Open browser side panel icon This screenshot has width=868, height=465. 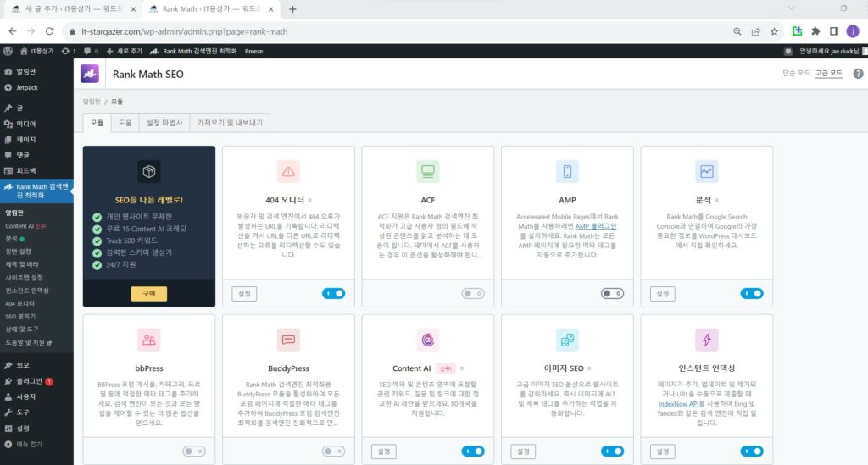[x=834, y=31]
